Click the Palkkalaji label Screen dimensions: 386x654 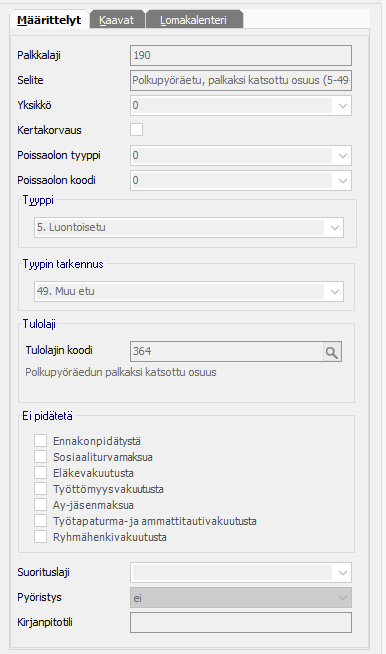[39, 55]
